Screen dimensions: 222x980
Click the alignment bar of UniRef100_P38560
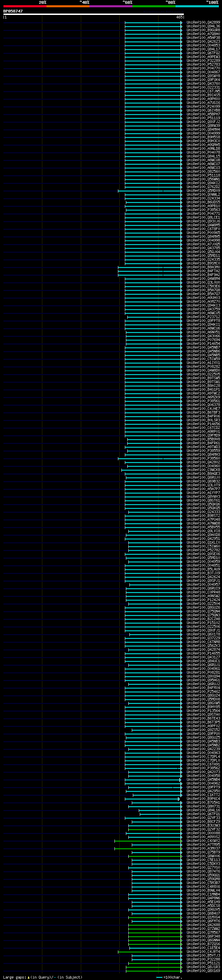tap(150, 459)
